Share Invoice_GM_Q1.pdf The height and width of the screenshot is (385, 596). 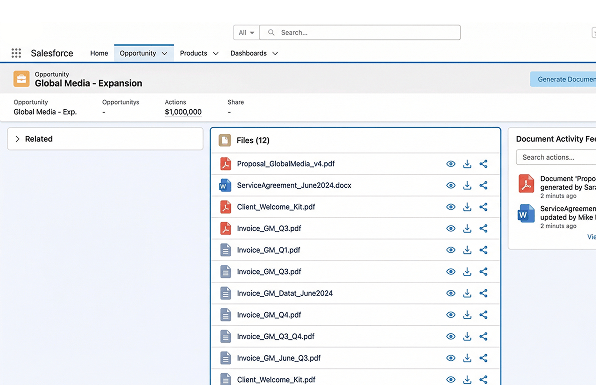[x=483, y=250]
